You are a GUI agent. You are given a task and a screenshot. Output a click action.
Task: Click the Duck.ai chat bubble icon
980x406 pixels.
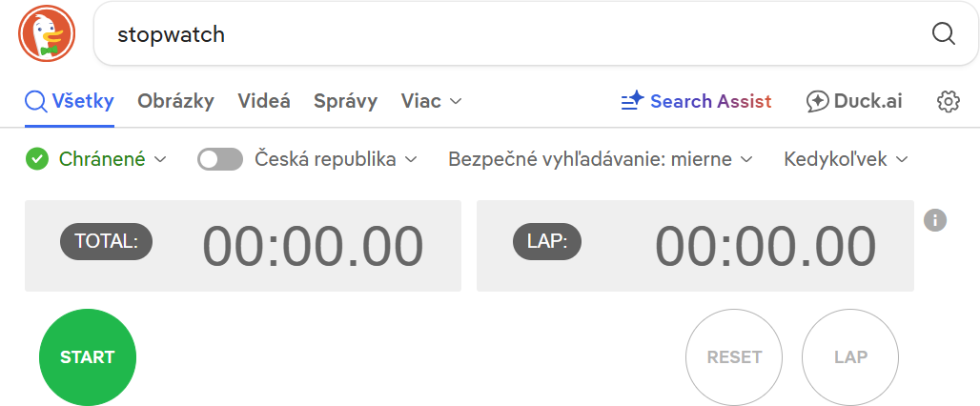817,101
